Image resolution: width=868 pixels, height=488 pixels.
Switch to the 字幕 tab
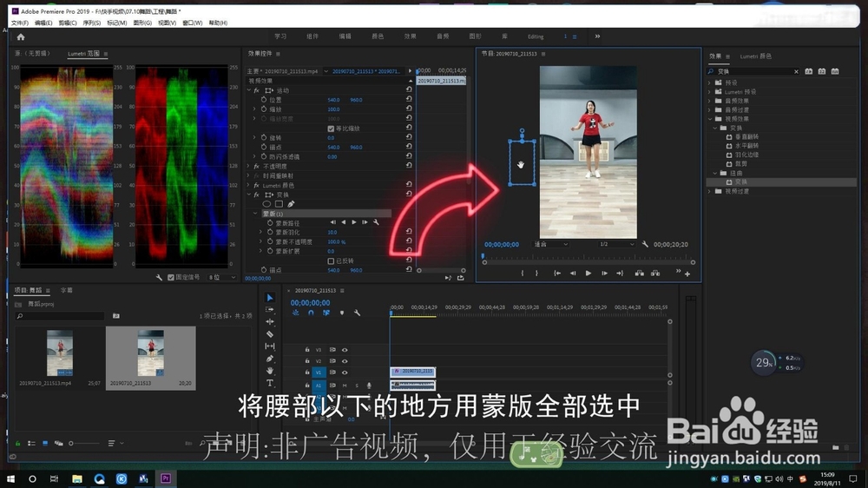pos(67,290)
